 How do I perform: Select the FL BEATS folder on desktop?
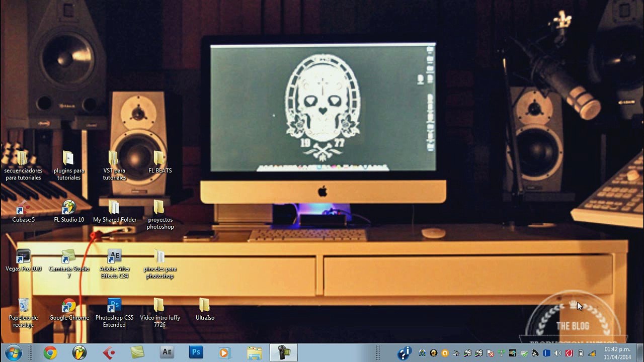click(160, 162)
